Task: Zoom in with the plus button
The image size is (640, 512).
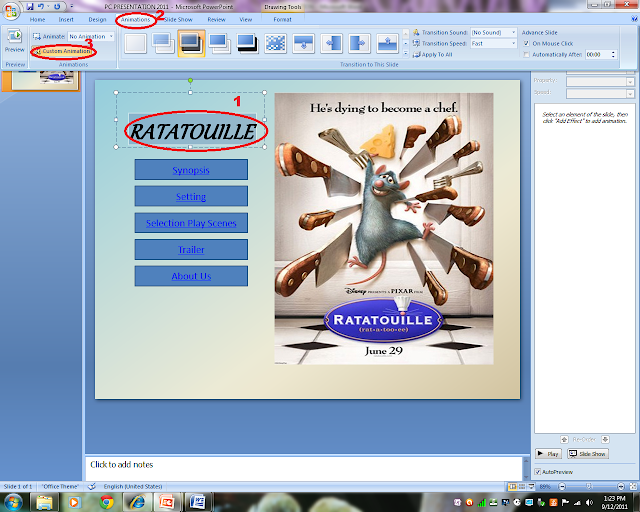Action: coord(621,486)
